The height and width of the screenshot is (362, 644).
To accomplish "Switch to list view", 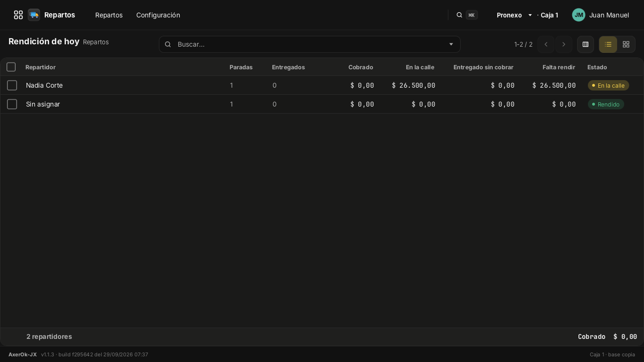I will tap(608, 44).
